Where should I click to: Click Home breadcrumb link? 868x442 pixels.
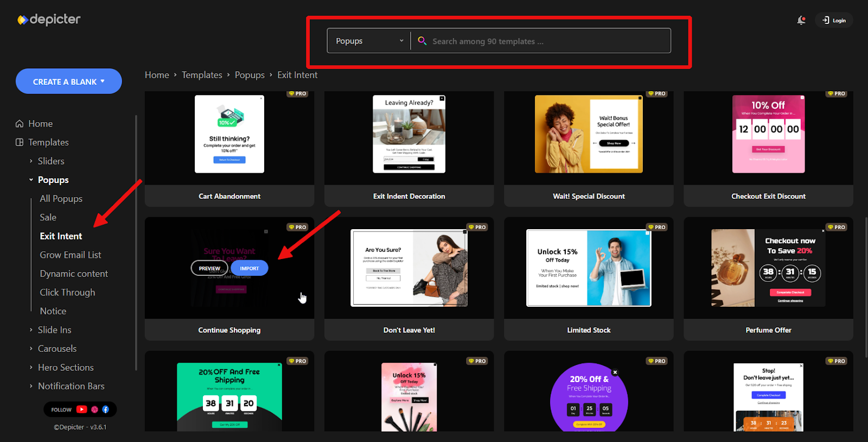157,75
